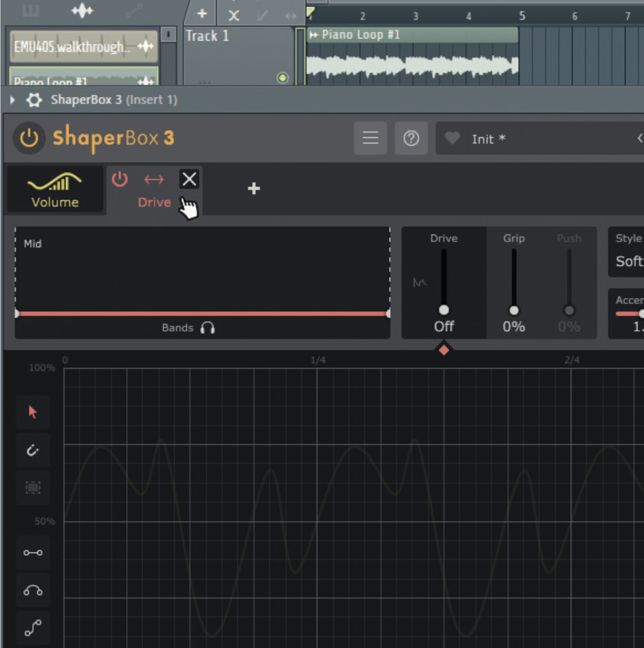Open the ShaperBox help button
This screenshot has width=644, height=648.
(x=411, y=138)
